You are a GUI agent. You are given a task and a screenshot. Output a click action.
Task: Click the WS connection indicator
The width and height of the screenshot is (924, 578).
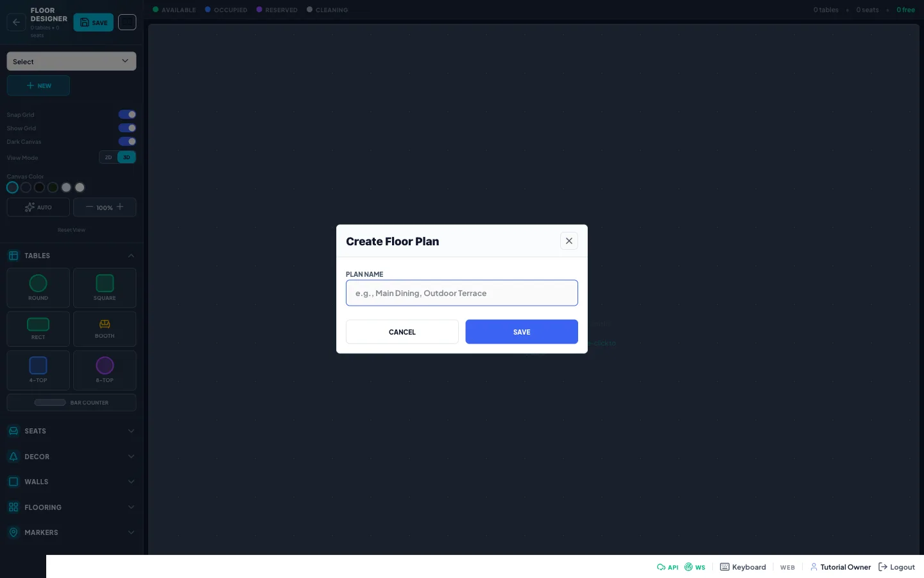(695, 567)
